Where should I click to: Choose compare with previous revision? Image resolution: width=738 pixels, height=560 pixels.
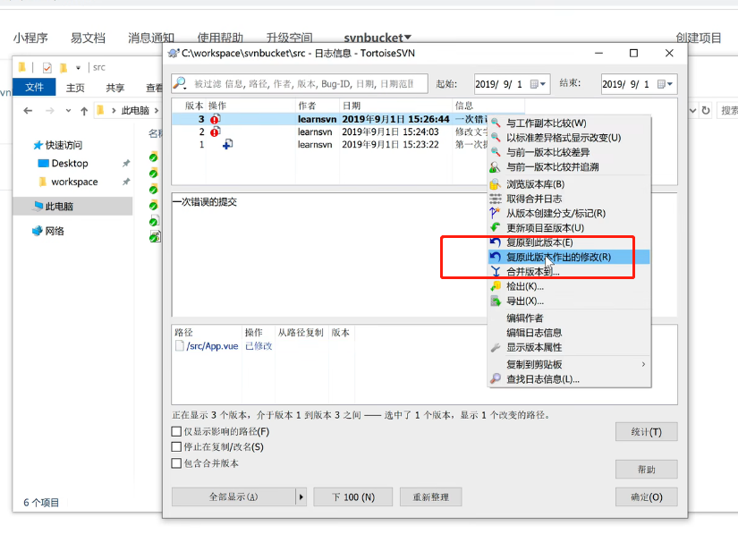coord(569,152)
